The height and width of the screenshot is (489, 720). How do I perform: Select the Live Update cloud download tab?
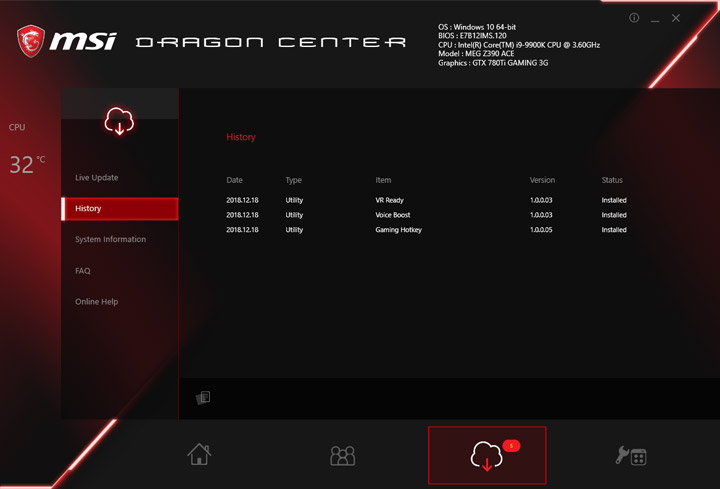coord(487,455)
